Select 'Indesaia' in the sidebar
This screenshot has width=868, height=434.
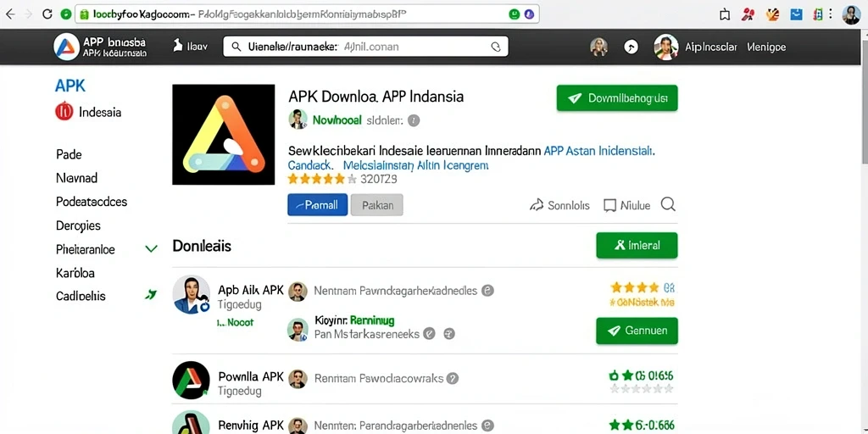click(88, 112)
